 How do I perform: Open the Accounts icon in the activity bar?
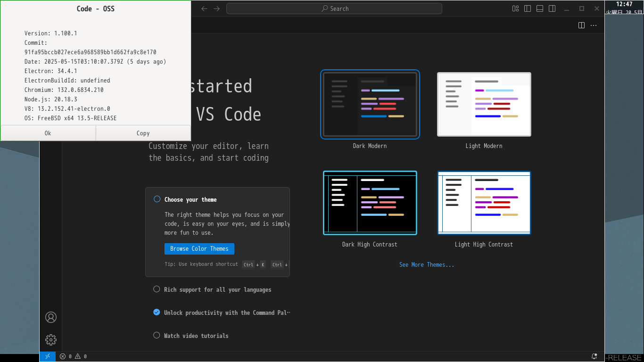(51, 317)
